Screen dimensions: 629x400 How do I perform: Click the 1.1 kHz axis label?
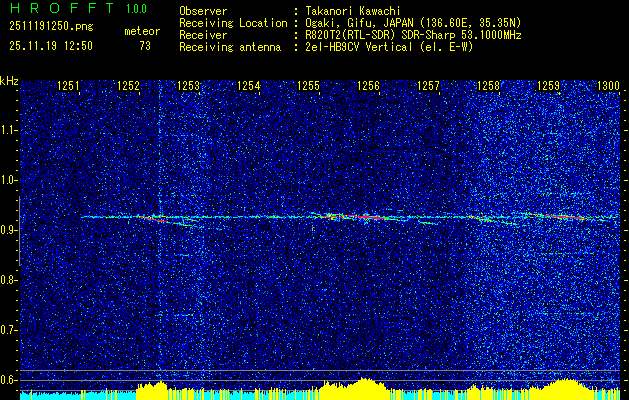tap(9, 130)
